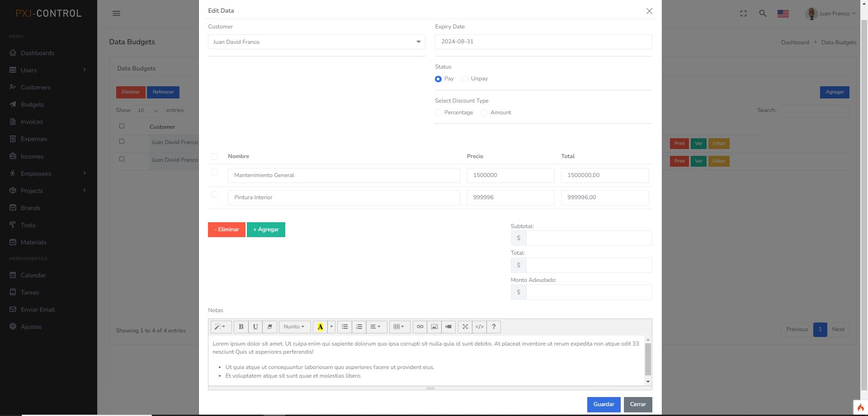Choose Percentage discount type
The image size is (868, 416).
pyautogui.click(x=438, y=113)
